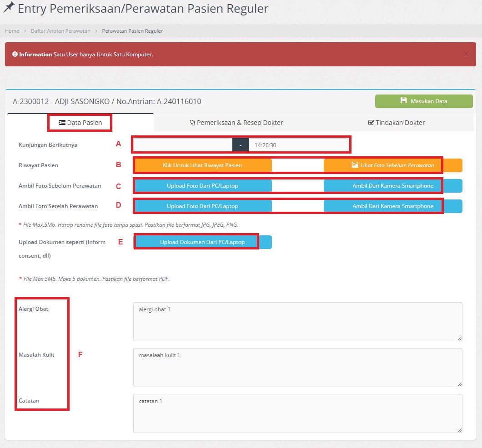This screenshot has width=482, height=448.
Task: Go to the Home breadcrumb link
Action: click(12, 31)
